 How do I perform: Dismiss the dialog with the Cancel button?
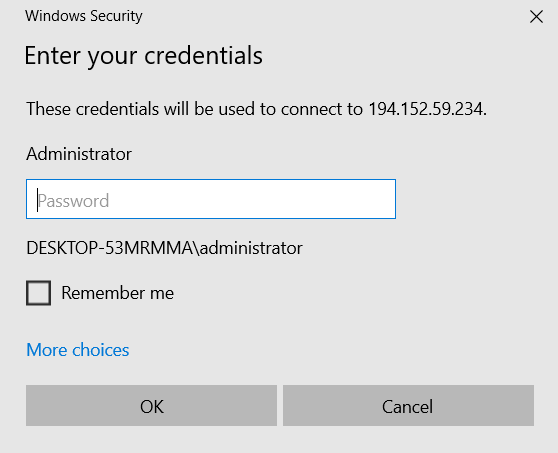(x=408, y=405)
